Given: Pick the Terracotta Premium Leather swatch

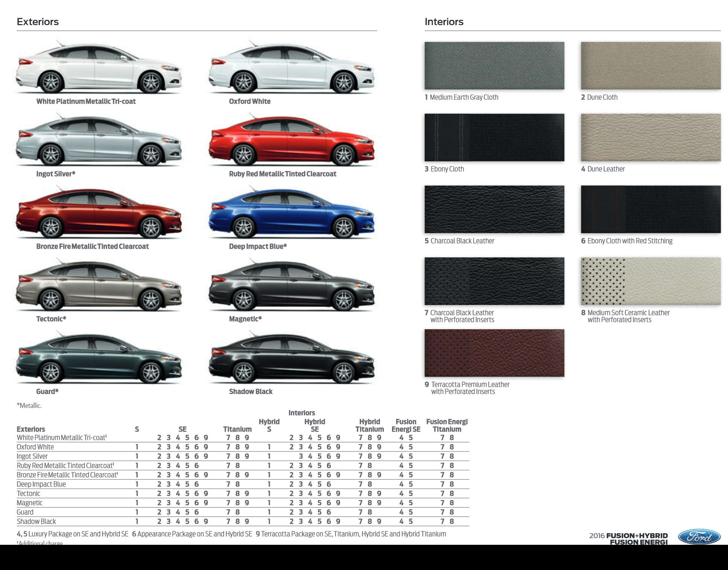Looking at the screenshot, I should [x=494, y=353].
